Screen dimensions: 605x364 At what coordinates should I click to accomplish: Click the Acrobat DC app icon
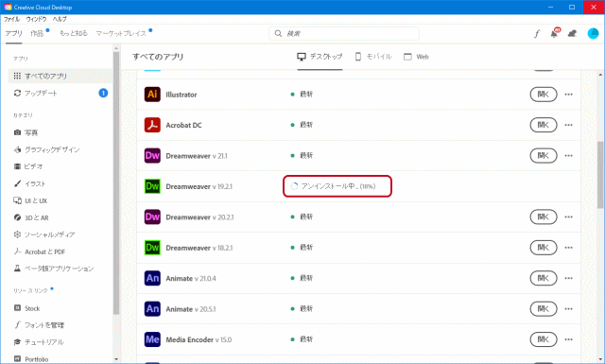[152, 125]
